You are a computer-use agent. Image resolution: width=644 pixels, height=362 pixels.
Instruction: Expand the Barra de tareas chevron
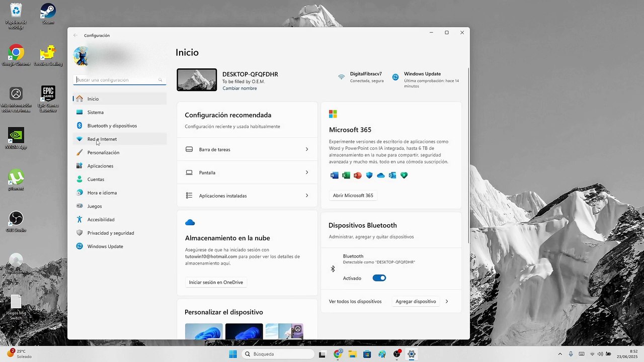pos(307,149)
